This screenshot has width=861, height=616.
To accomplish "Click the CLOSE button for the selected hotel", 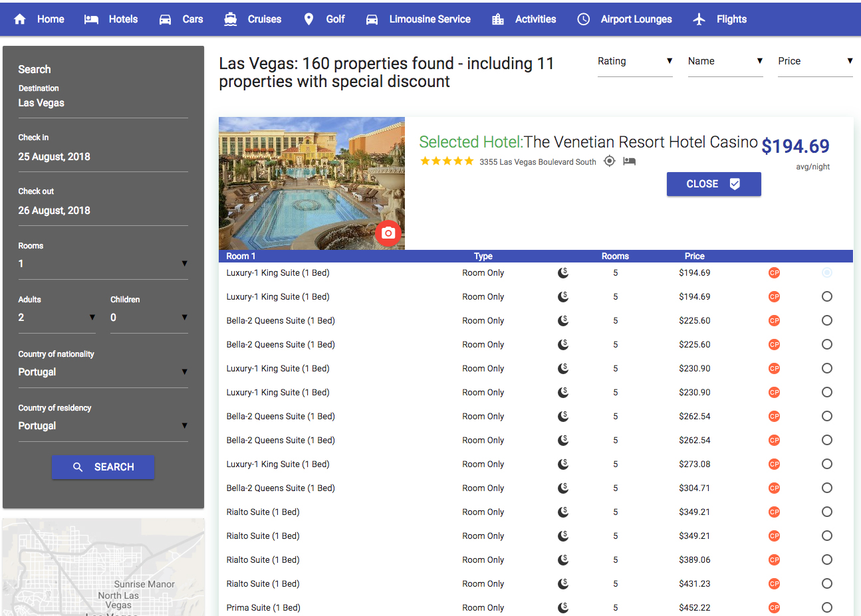I will 714,184.
